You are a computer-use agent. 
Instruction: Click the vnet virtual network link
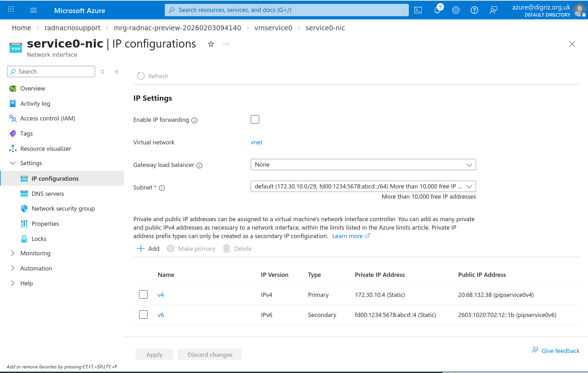pos(256,142)
